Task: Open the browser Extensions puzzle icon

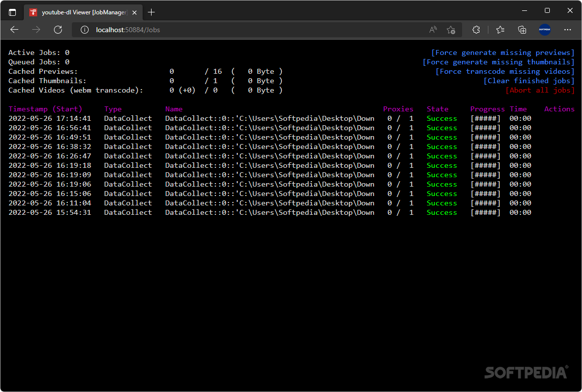Action: point(476,30)
